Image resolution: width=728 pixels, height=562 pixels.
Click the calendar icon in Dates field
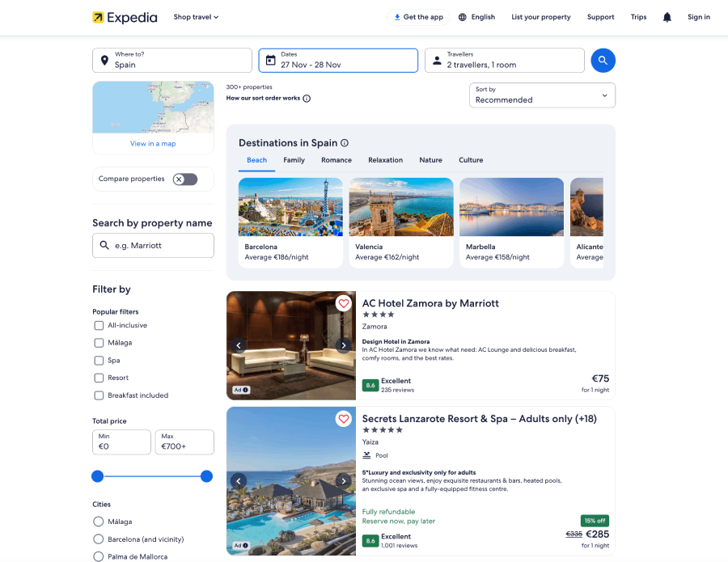point(270,60)
